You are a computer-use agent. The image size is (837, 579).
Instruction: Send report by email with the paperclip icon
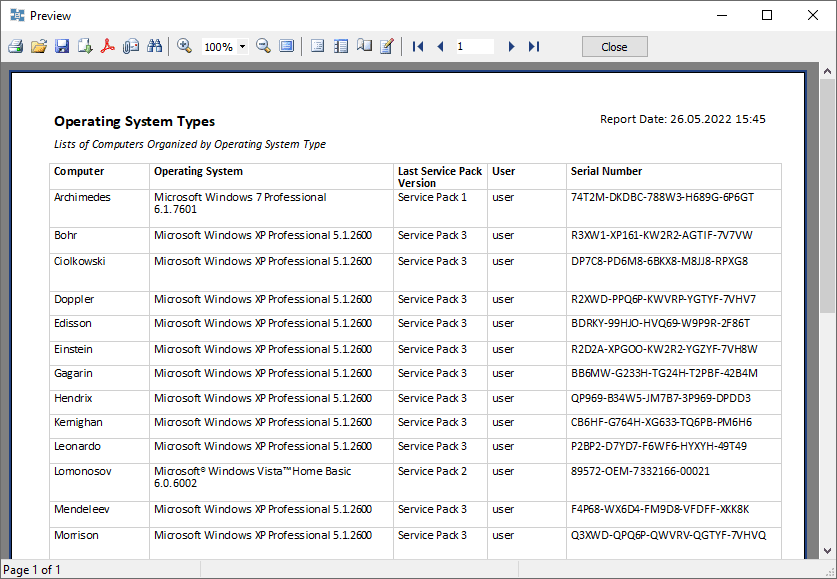[131, 46]
